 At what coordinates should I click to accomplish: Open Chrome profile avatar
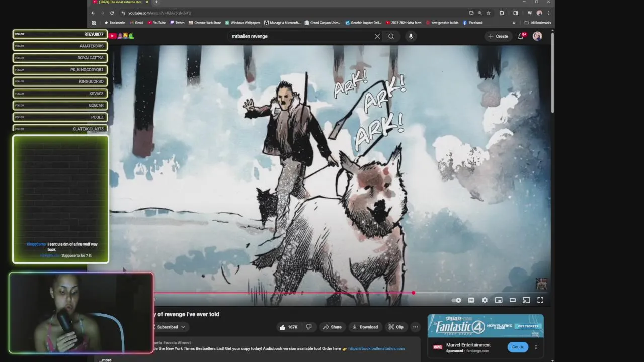(x=539, y=13)
